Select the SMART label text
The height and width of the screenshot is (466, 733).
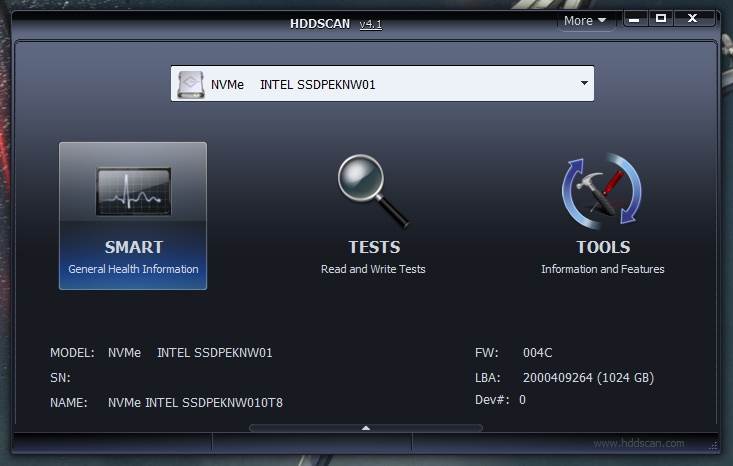pyautogui.click(x=133, y=247)
